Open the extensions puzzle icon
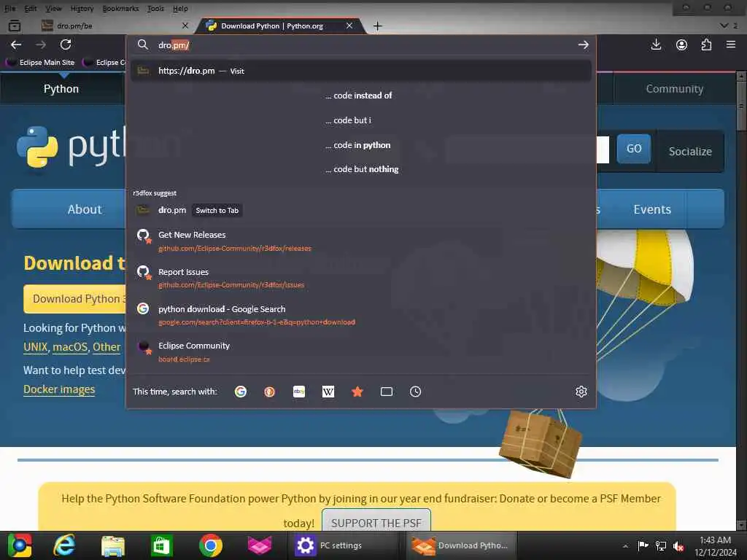Screen dimensions: 747x560 click(706, 44)
